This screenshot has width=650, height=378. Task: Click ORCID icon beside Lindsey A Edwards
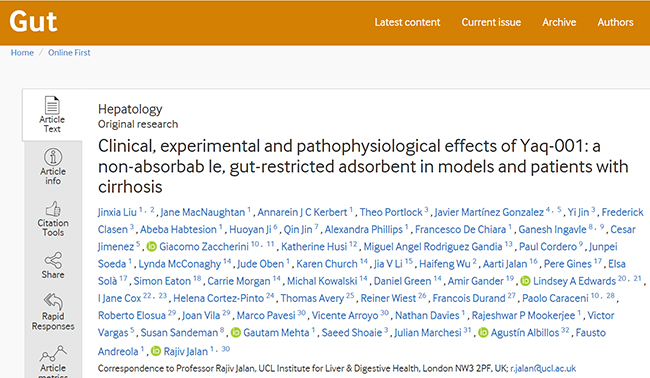[525, 281]
